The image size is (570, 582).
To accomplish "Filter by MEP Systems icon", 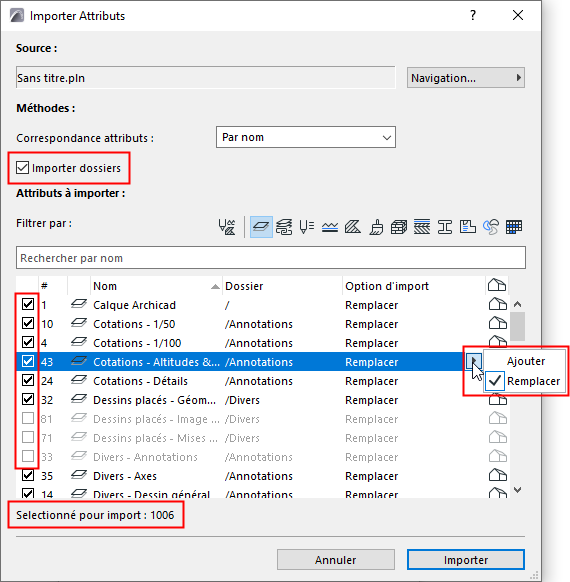I will (491, 227).
